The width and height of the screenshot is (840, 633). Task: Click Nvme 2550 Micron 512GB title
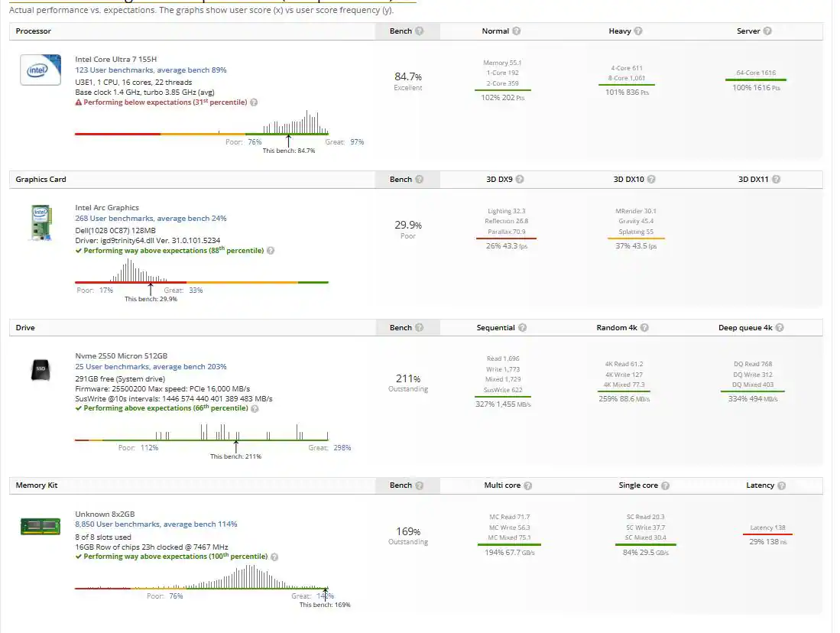pos(121,355)
